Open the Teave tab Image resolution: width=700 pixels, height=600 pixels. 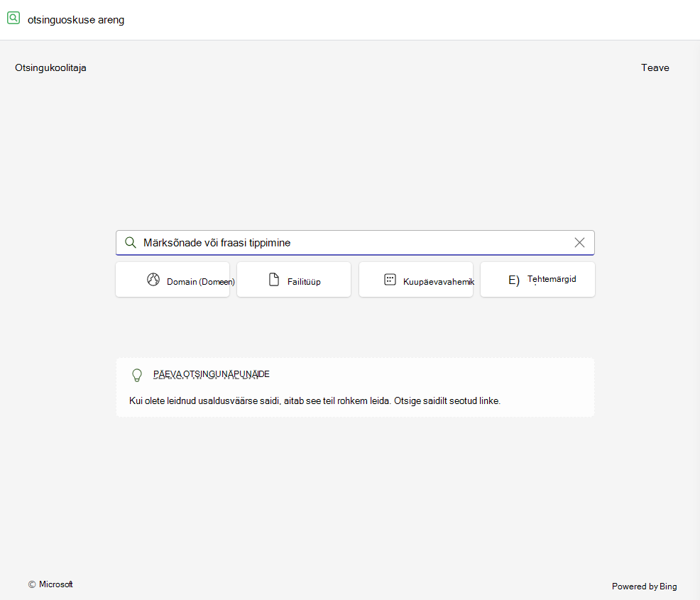655,68
